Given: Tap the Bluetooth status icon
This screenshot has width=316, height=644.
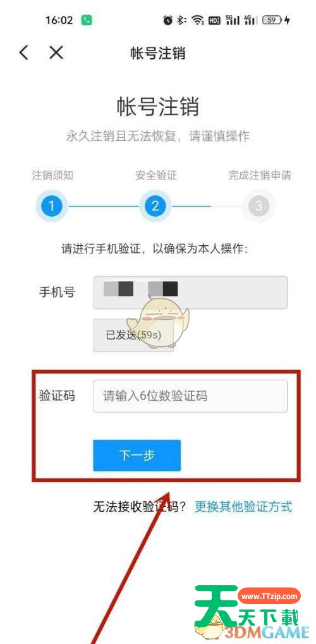Looking at the screenshot, I should coord(181,20).
